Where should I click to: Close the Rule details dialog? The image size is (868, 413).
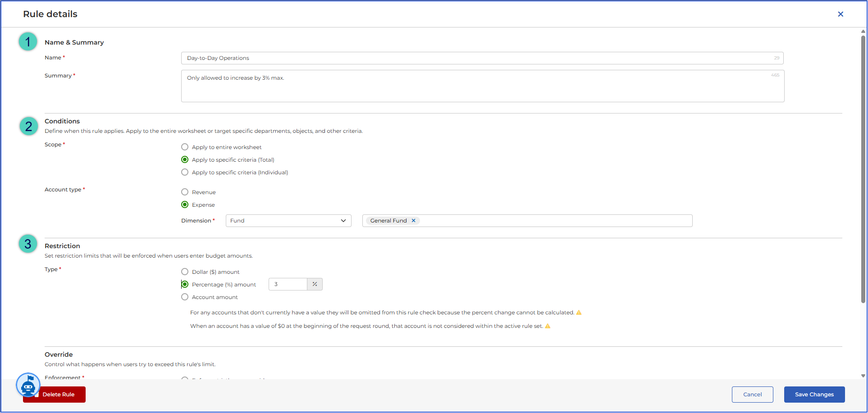pyautogui.click(x=841, y=14)
